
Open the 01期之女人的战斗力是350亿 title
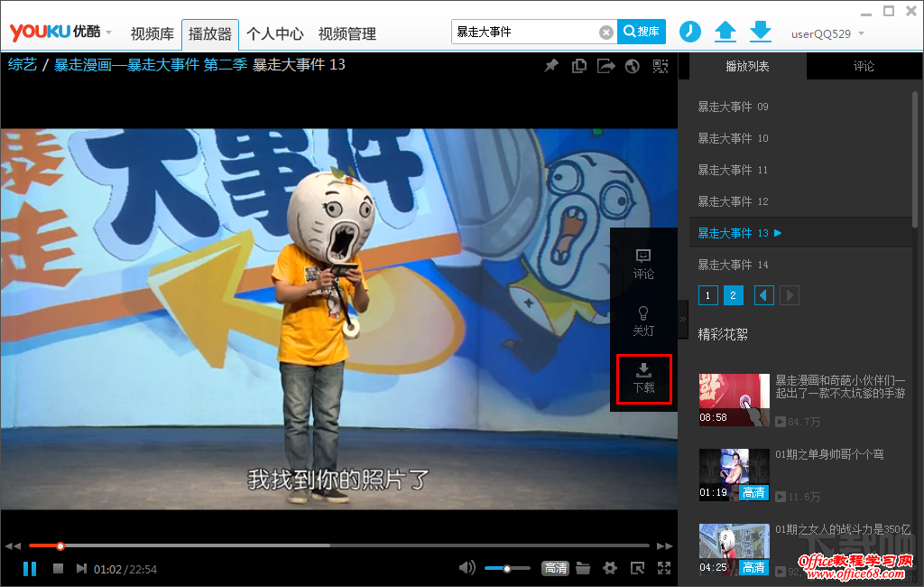click(843, 529)
